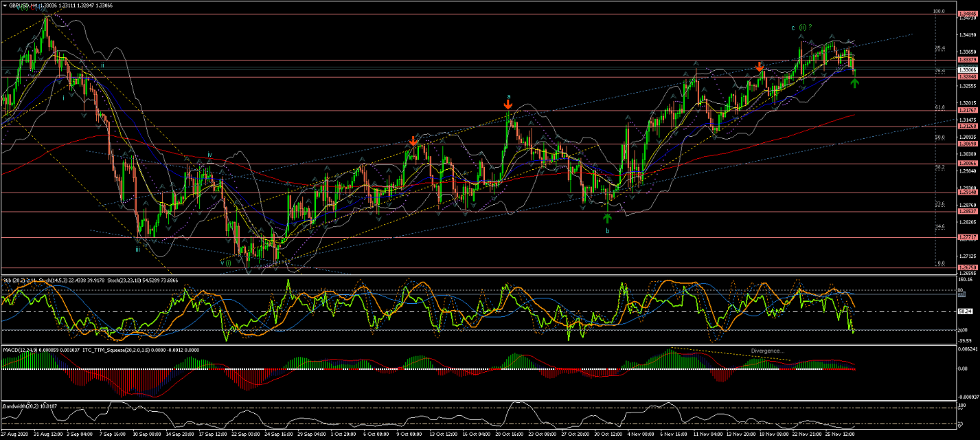The width and height of the screenshot is (980, 440).
Task: Click the 1.27717 price level tag
Action: pyautogui.click(x=966, y=237)
